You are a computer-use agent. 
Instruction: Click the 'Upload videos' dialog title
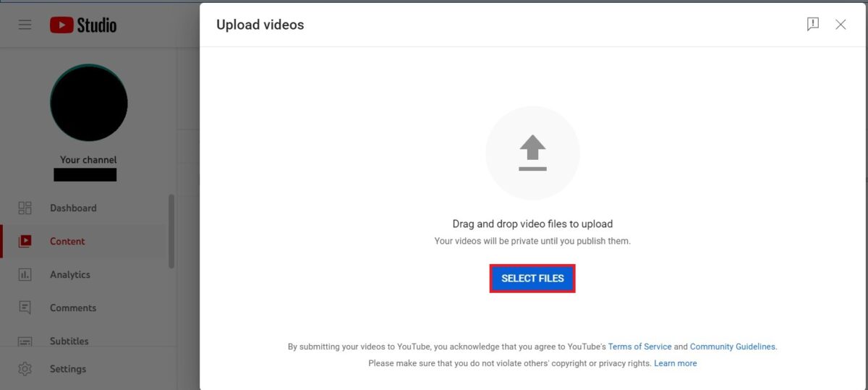(260, 25)
